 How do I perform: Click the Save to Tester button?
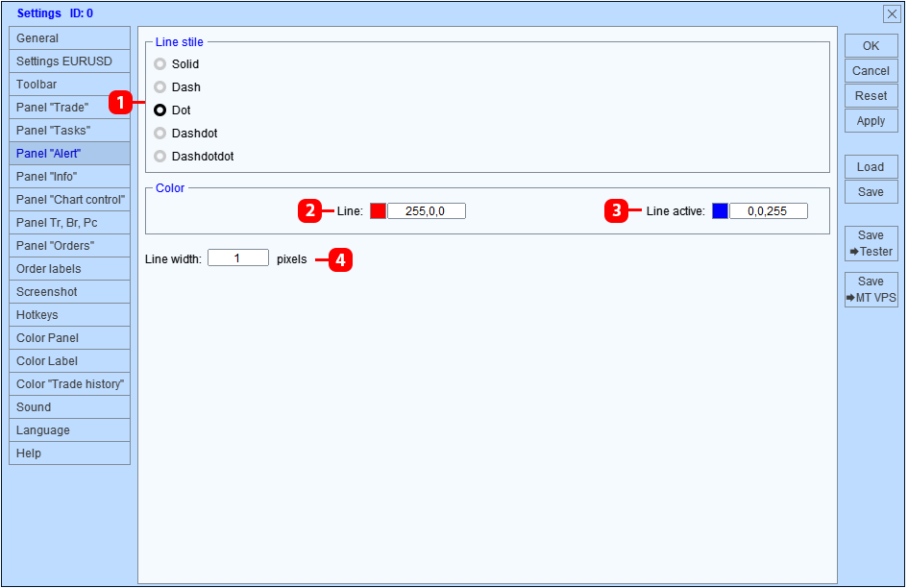[871, 243]
